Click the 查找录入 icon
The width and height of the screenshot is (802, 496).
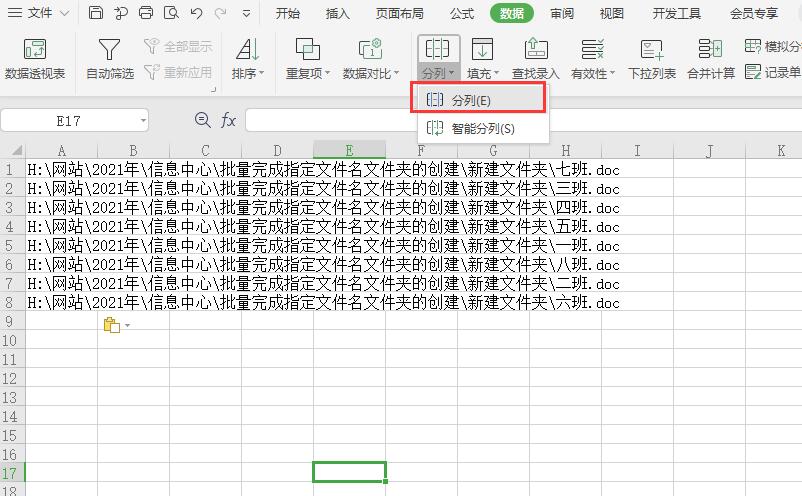pos(535,52)
